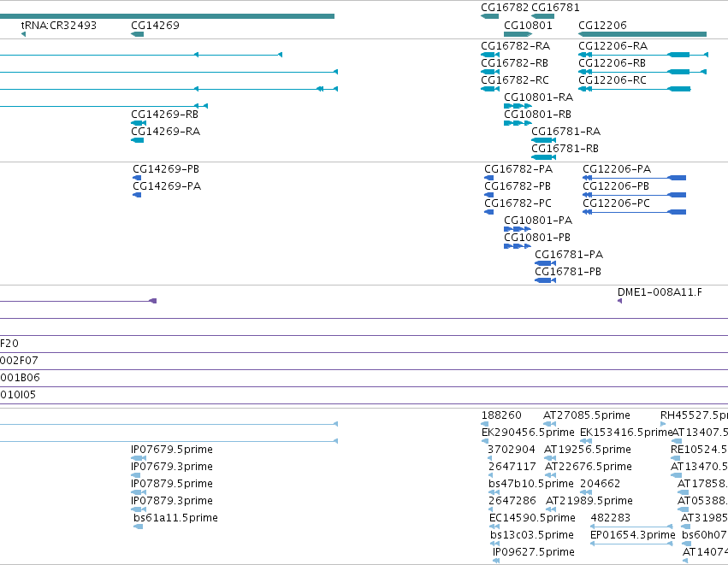Screen dimensions: 728x565
Task: Click transcript CG12206-RA label
Action: coord(613,46)
